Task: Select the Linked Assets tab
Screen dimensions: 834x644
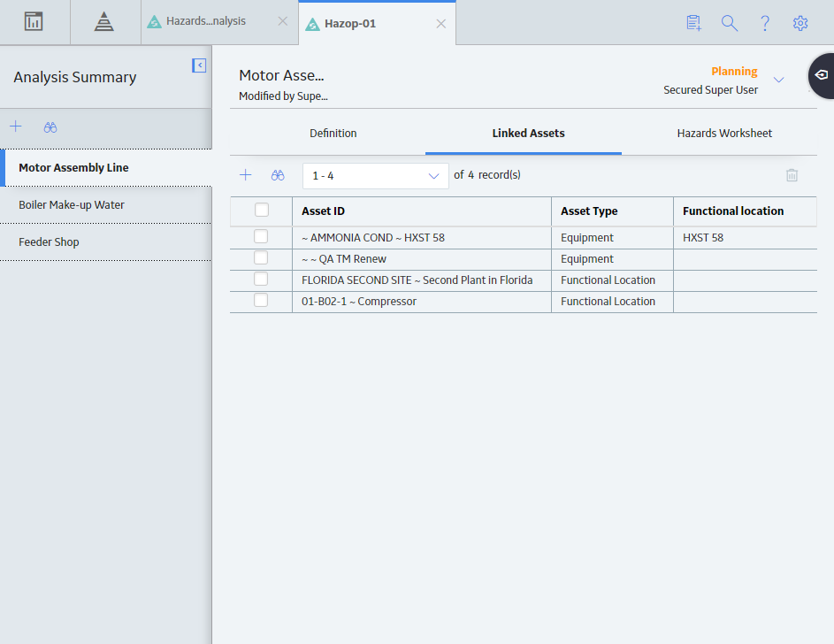Action: pos(528,134)
